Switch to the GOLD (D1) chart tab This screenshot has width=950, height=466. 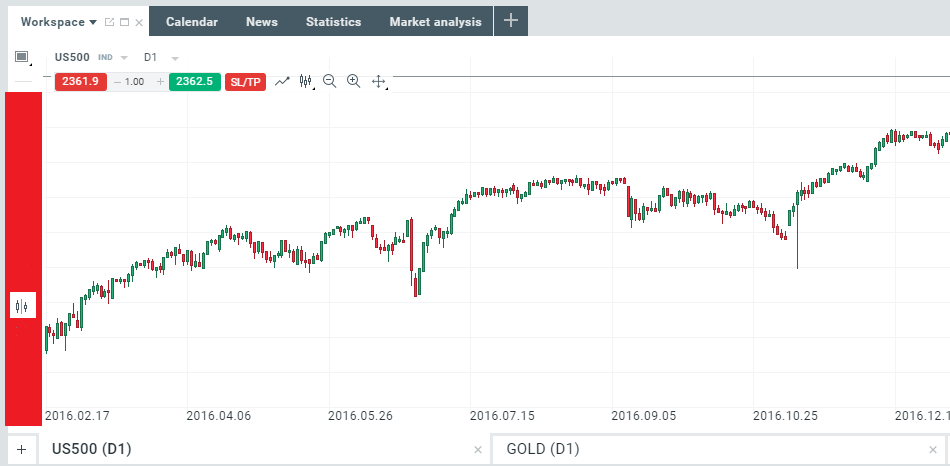point(543,449)
